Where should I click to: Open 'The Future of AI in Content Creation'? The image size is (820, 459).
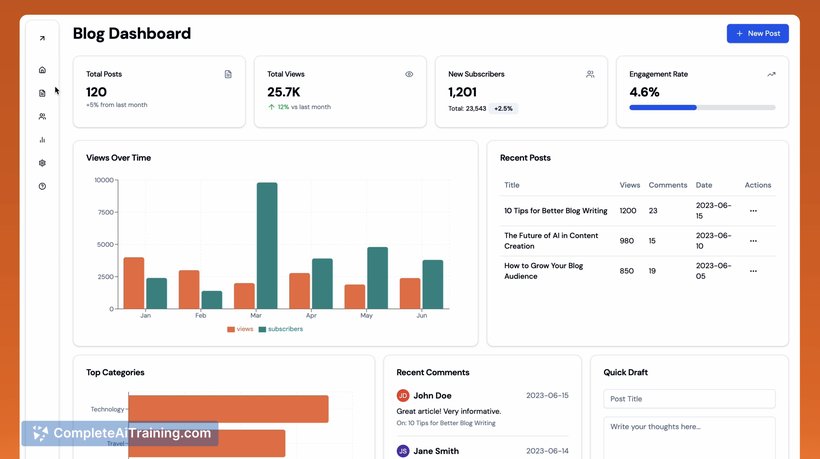pyautogui.click(x=551, y=241)
